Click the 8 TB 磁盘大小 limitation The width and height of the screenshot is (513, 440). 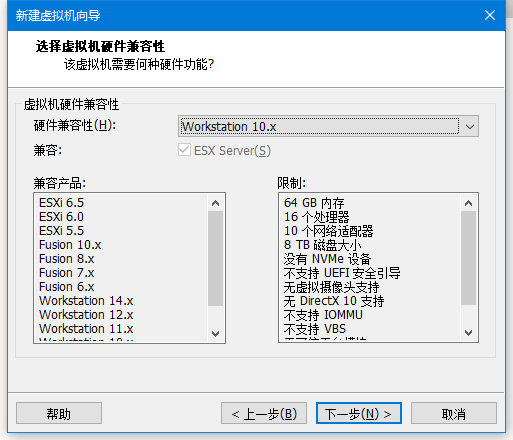323,245
